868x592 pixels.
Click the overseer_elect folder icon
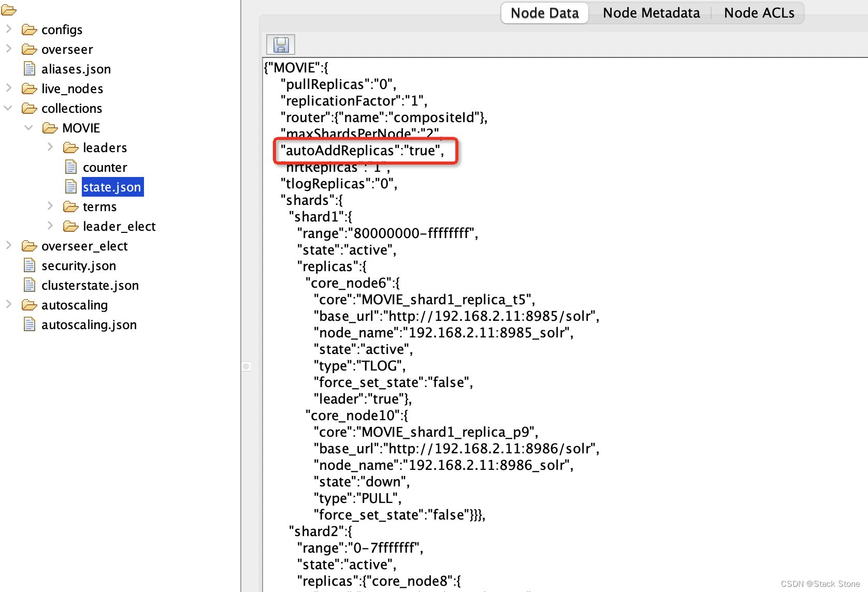[30, 246]
